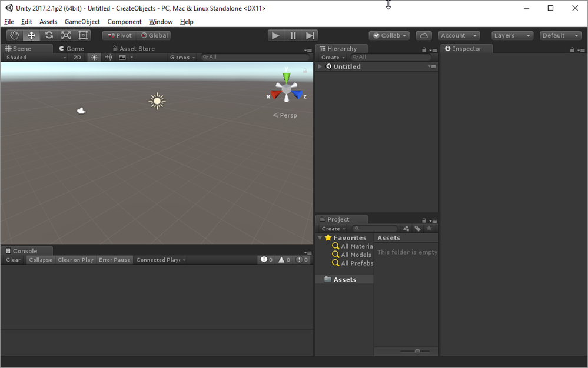Open the Default layout dropdown
The image size is (588, 368).
(560, 35)
